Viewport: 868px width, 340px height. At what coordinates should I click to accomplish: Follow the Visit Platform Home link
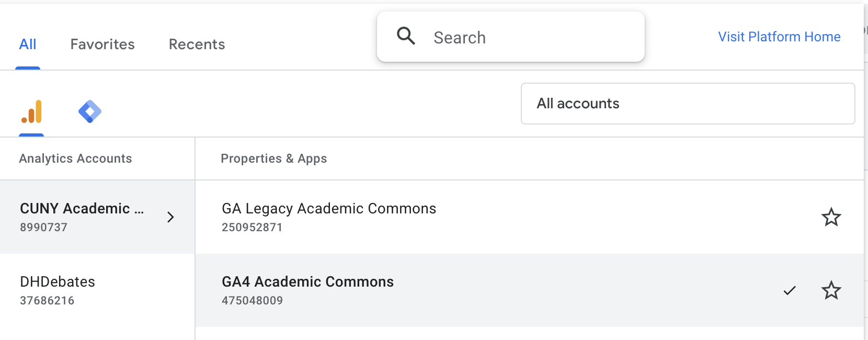pos(779,37)
